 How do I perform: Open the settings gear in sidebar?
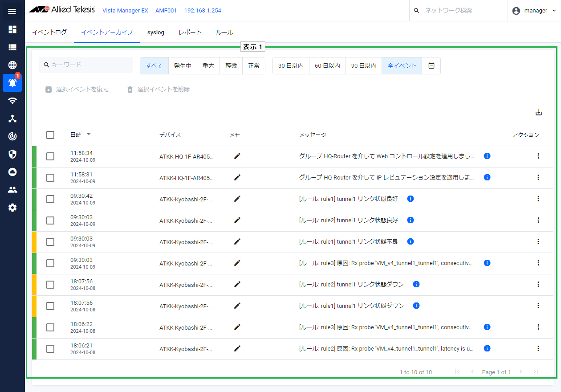[12, 208]
